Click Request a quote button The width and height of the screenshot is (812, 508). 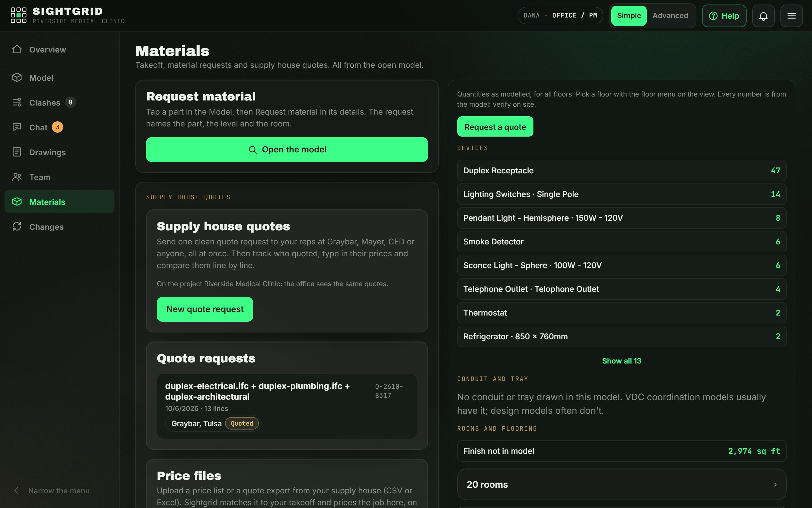[x=495, y=127]
